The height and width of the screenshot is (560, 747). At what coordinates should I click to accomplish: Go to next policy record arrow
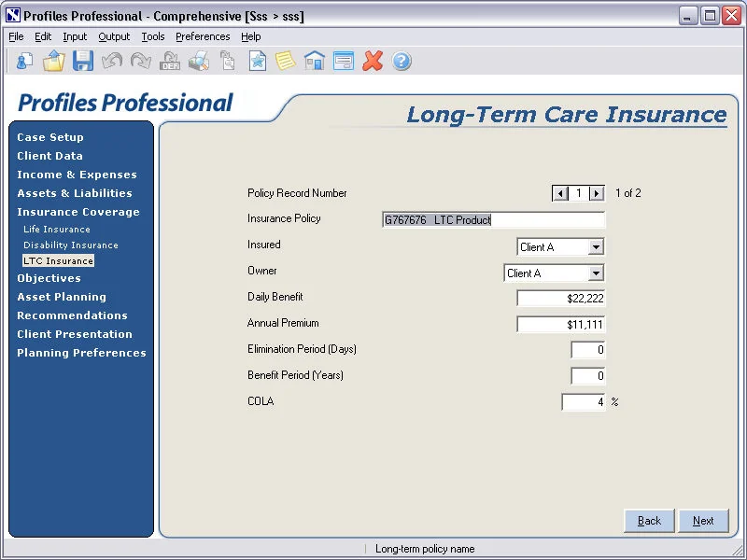coord(597,193)
